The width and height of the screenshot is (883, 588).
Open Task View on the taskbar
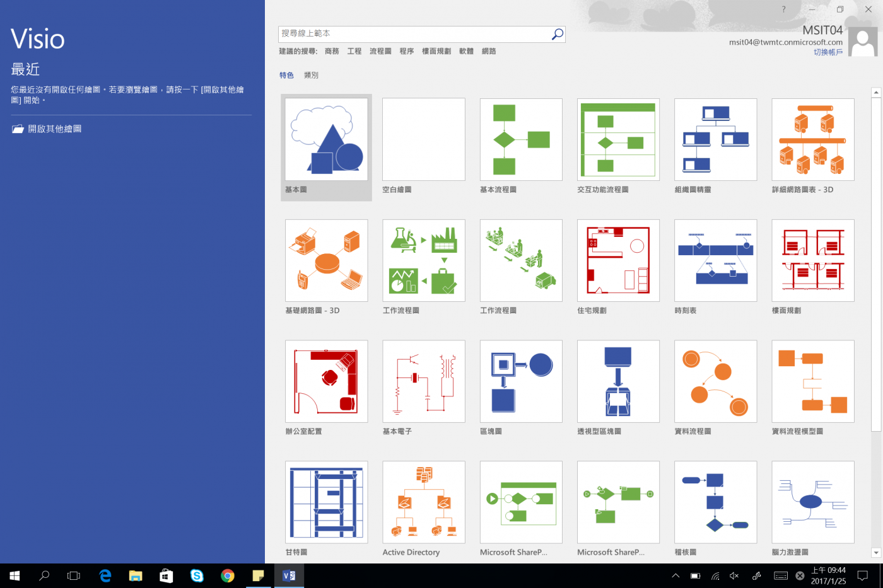74,575
